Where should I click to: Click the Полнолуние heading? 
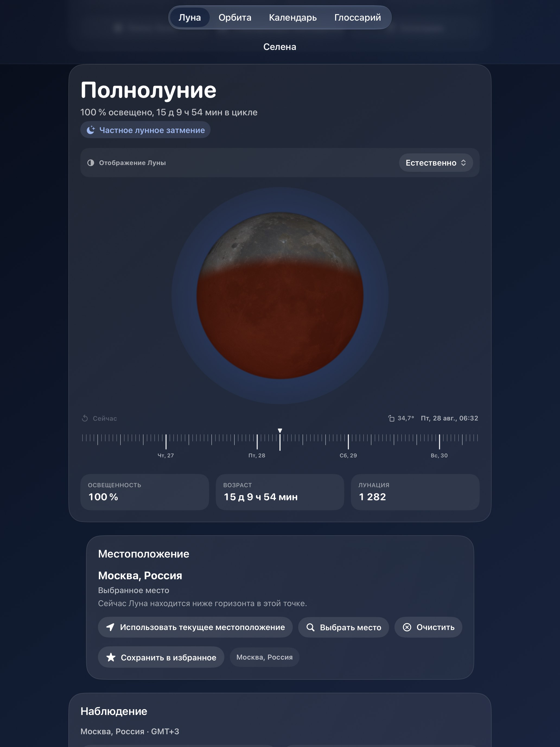(148, 90)
